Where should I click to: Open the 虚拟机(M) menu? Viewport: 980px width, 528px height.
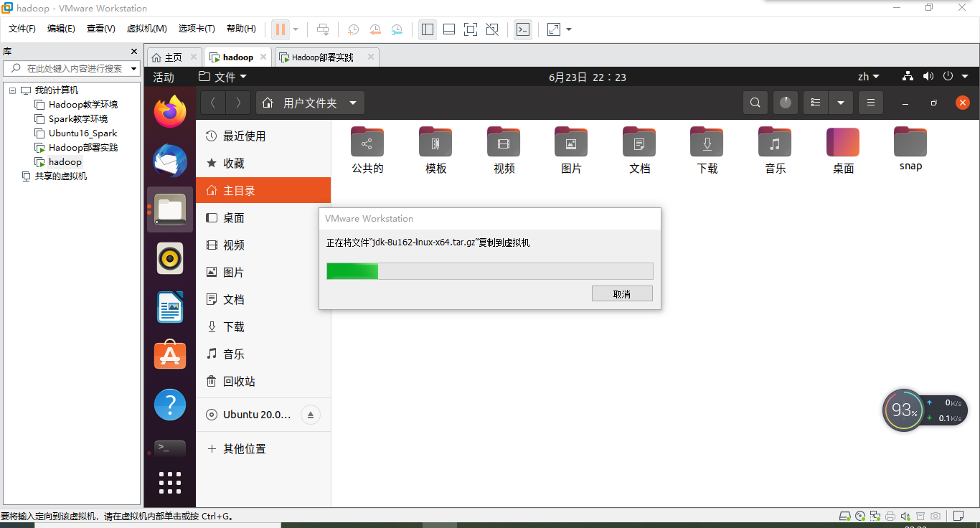pyautogui.click(x=146, y=29)
